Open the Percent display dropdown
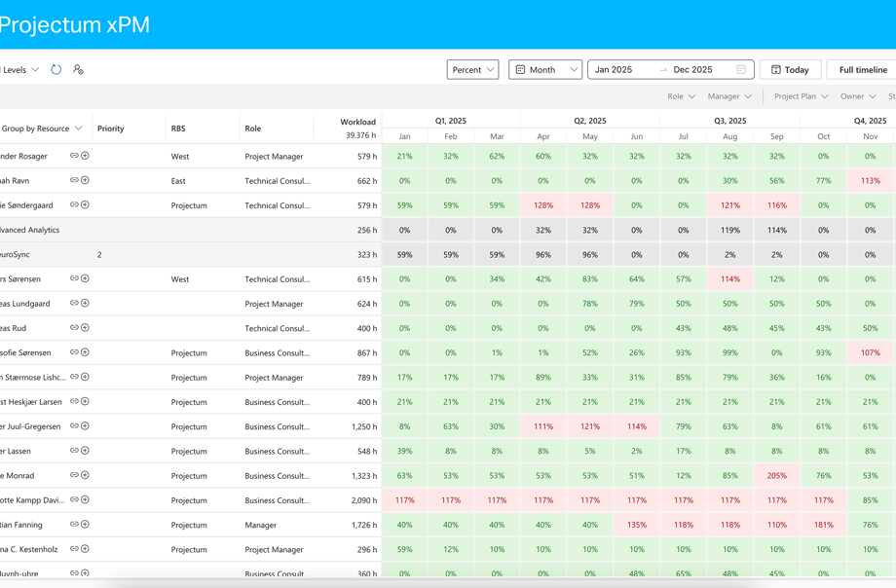 pyautogui.click(x=472, y=70)
